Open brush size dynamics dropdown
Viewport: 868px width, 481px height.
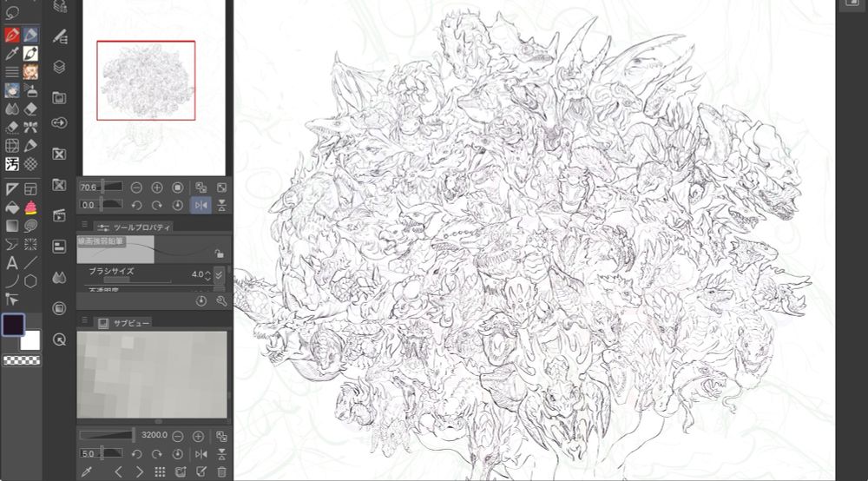click(220, 274)
